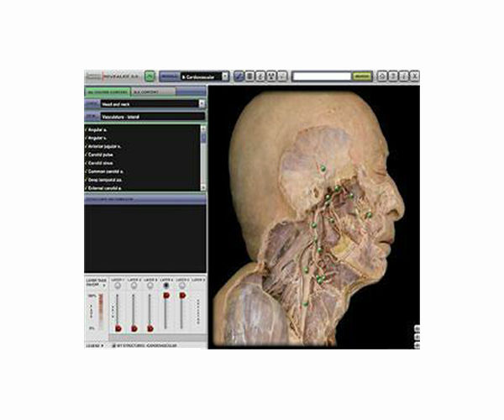Click the rightmost icon in the top toolbar
The width and height of the screenshot is (504, 420).
pyautogui.click(x=413, y=76)
